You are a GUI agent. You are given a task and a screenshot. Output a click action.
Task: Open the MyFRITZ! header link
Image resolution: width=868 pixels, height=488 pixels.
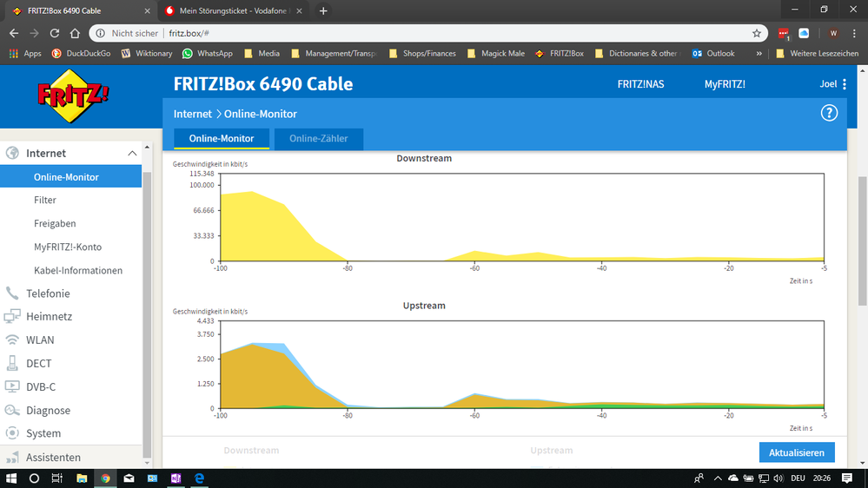pos(725,84)
